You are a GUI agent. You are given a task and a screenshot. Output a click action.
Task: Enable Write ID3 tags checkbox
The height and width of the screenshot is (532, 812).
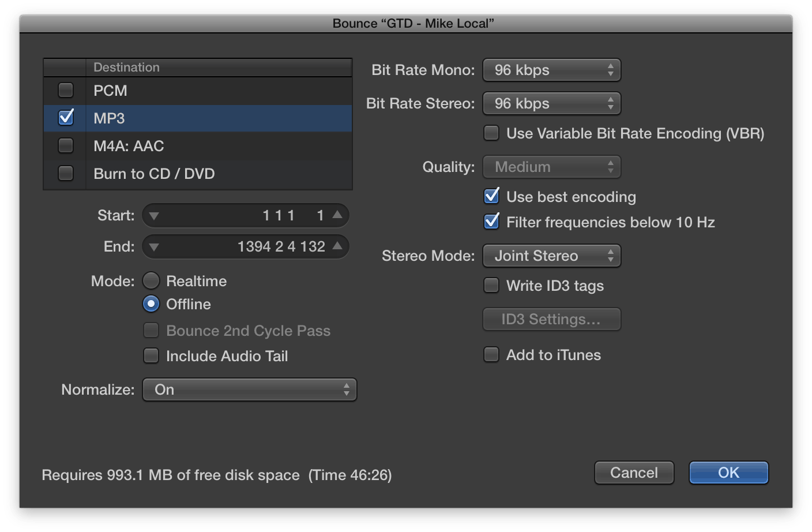pyautogui.click(x=491, y=285)
